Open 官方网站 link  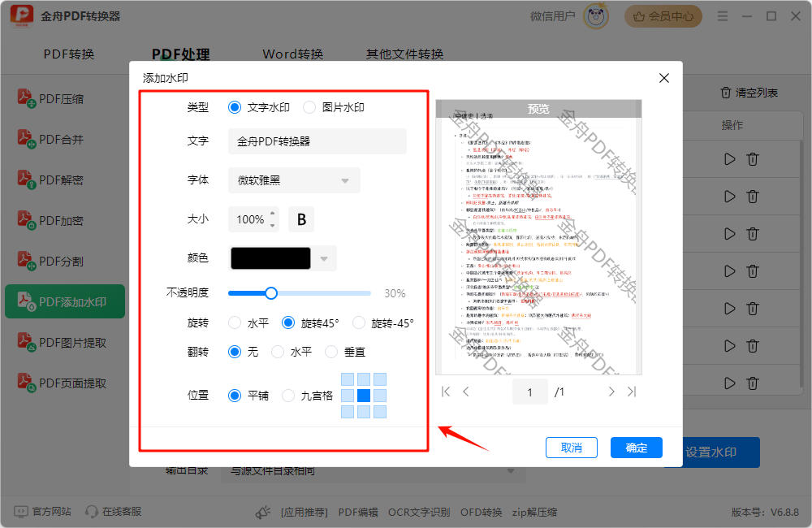point(42,512)
